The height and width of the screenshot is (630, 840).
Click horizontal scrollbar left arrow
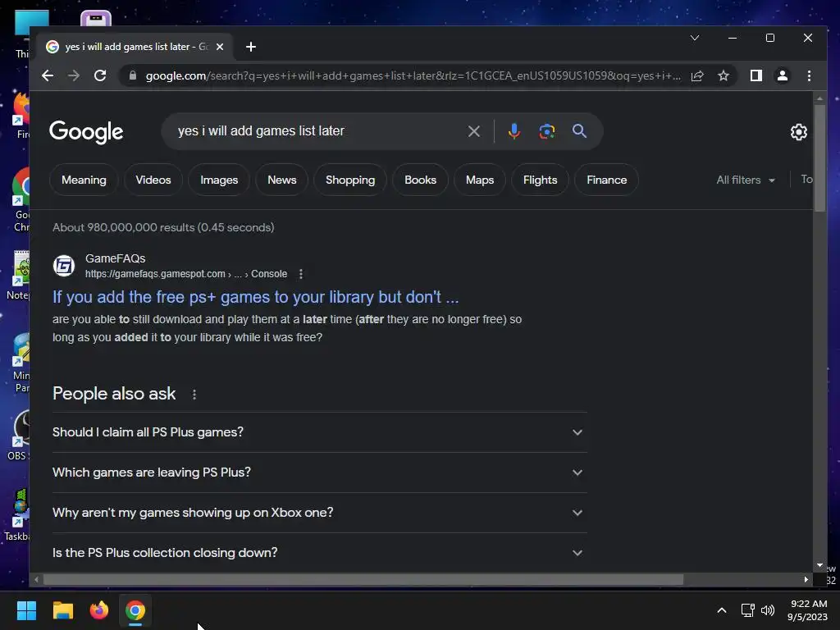pyautogui.click(x=36, y=580)
